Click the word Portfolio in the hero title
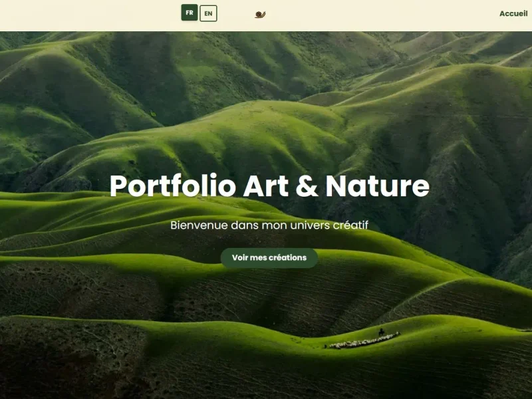 click(x=173, y=186)
